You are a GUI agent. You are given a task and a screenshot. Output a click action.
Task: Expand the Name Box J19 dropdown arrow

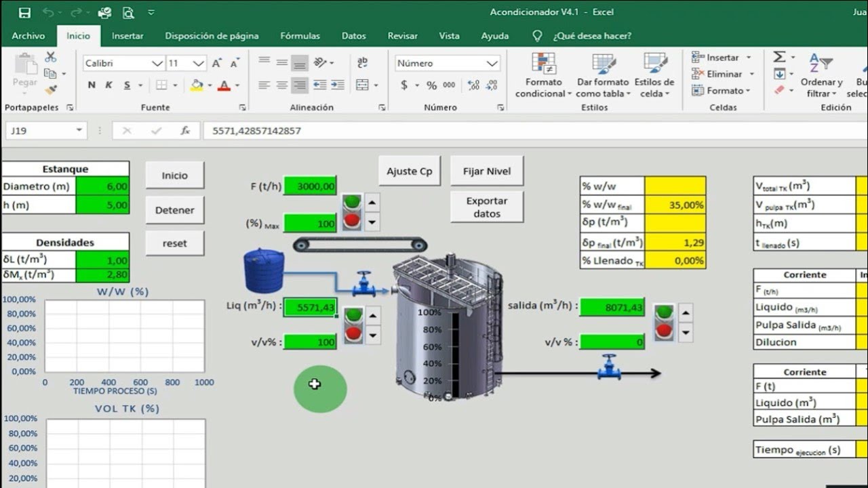tap(79, 131)
